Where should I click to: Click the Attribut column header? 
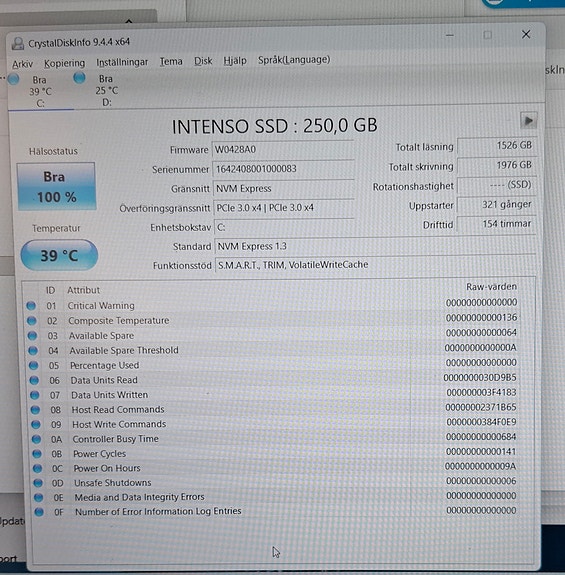(83, 290)
